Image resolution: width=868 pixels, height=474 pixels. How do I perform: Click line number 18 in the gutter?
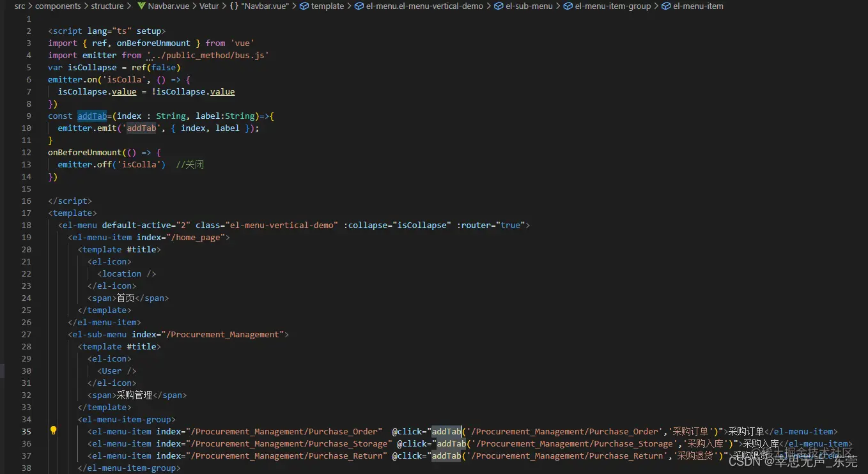(x=26, y=225)
